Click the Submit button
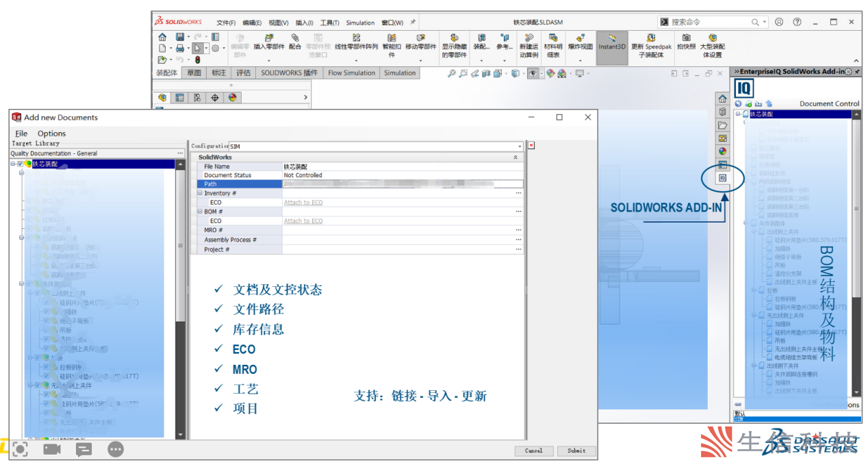 [576, 450]
